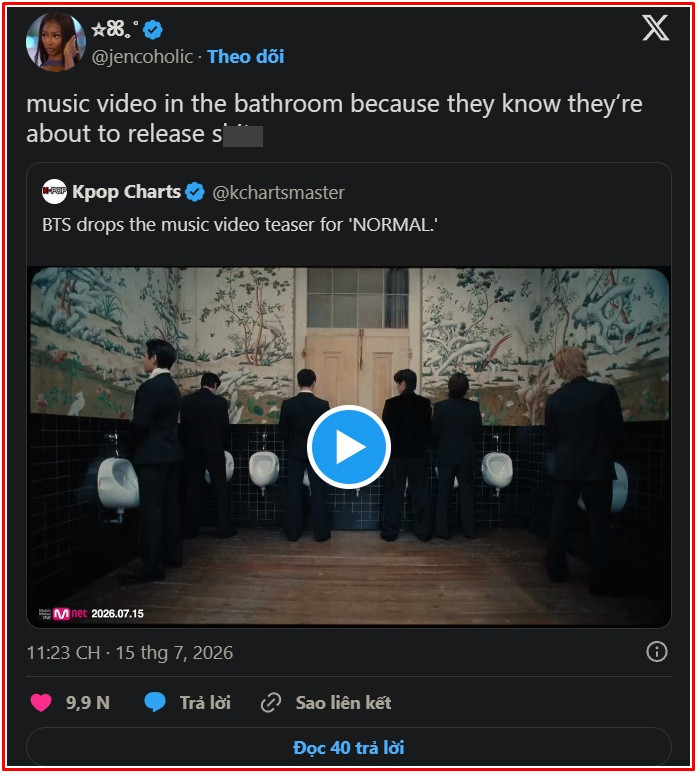This screenshot has height=773, width=697.
Task: Open the tweet info circle icon
Action: [657, 652]
